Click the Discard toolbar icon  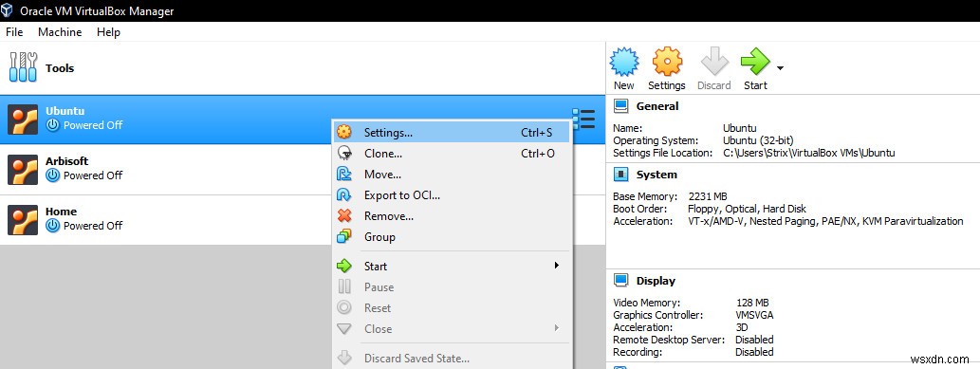click(x=714, y=62)
